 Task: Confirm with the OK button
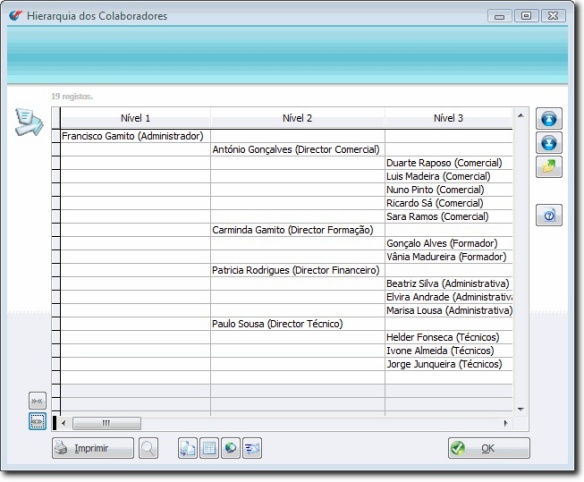tap(489, 448)
